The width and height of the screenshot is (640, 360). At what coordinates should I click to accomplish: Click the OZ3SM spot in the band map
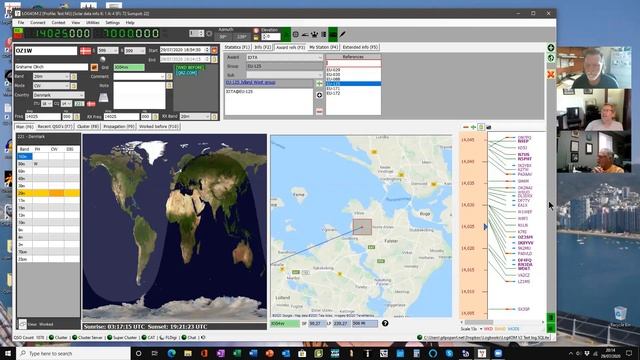pos(525,237)
